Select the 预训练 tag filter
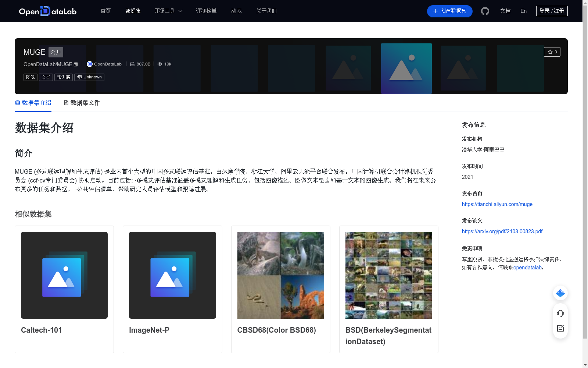 63,77
